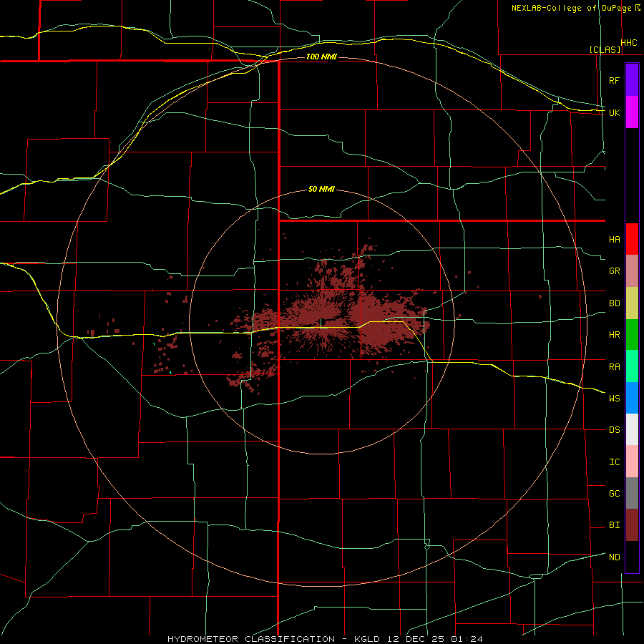Click the HA legend label
The image size is (644, 644).
tap(614, 240)
